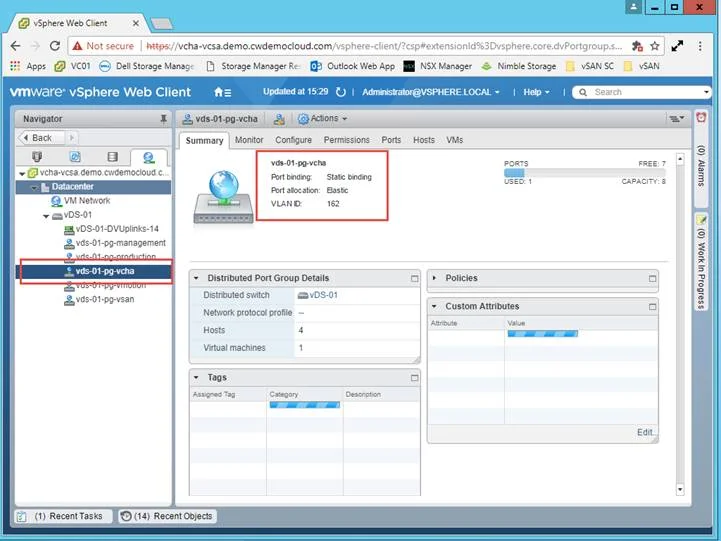Collapse the vDS-01 switch tree node
Image resolution: width=721 pixels, height=541 pixels.
46,216
